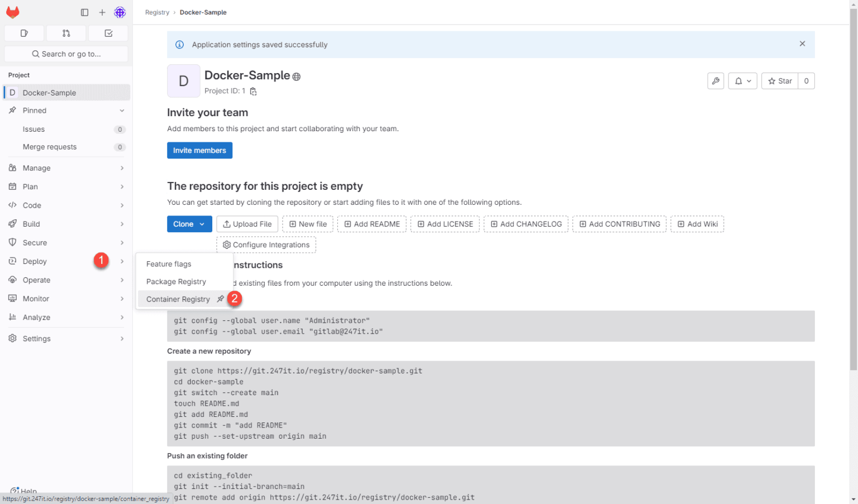Click the git clone command line text
858x504 pixels.
click(298, 371)
